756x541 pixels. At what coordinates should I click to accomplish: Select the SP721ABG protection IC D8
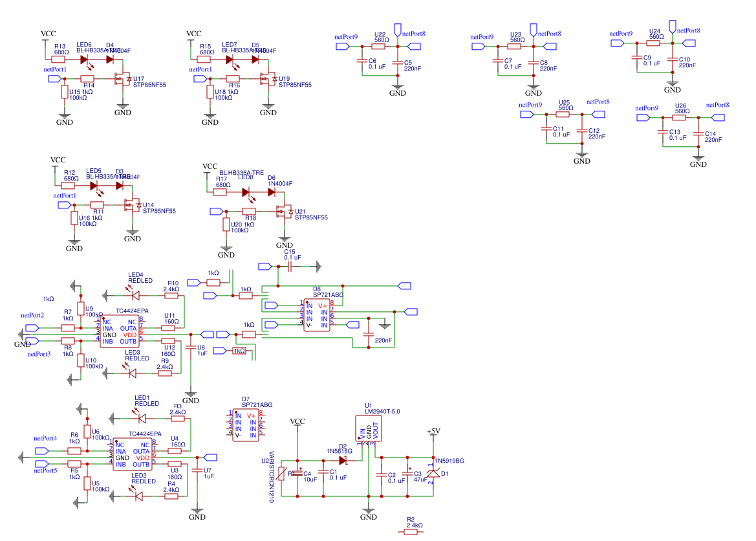click(x=317, y=314)
